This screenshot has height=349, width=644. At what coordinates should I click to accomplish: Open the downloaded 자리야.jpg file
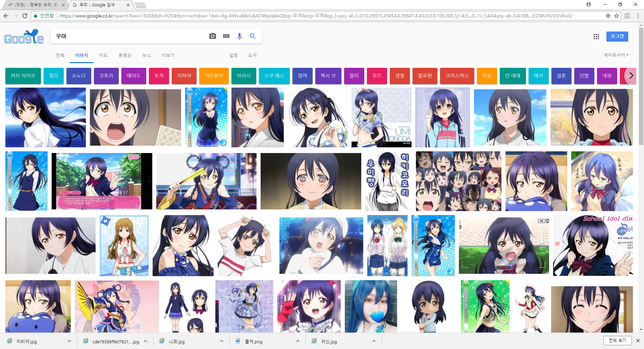[27, 342]
